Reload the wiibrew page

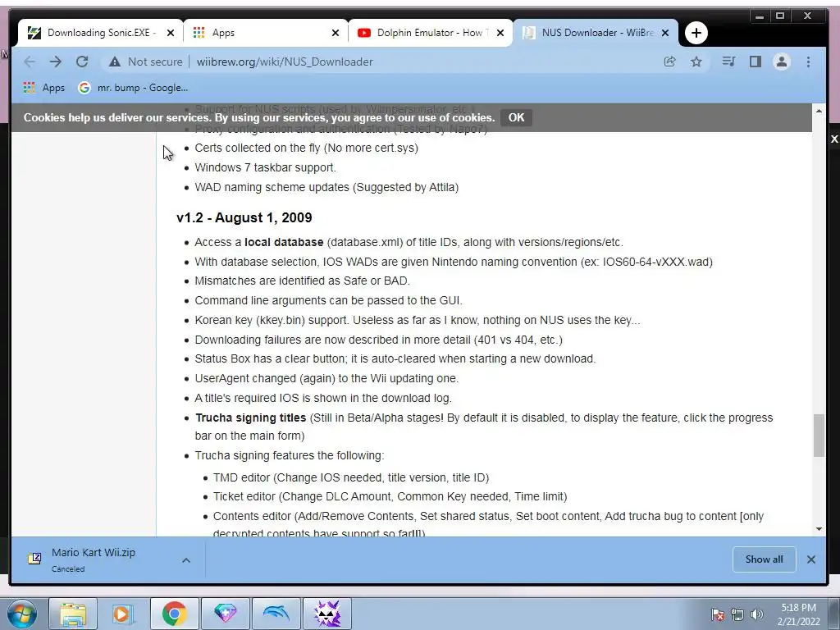pyautogui.click(x=82, y=62)
